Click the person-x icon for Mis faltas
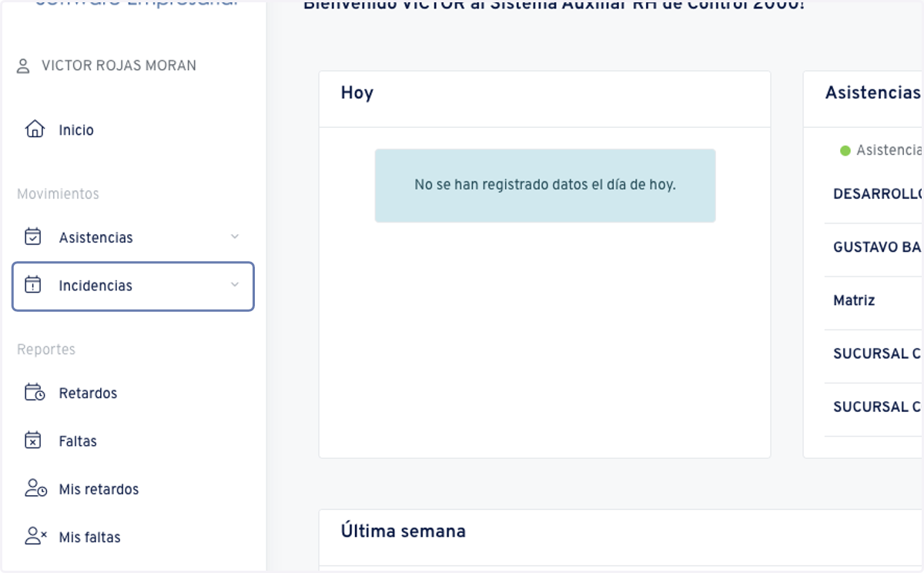Screen dimensions: 924x573 [x=36, y=536]
